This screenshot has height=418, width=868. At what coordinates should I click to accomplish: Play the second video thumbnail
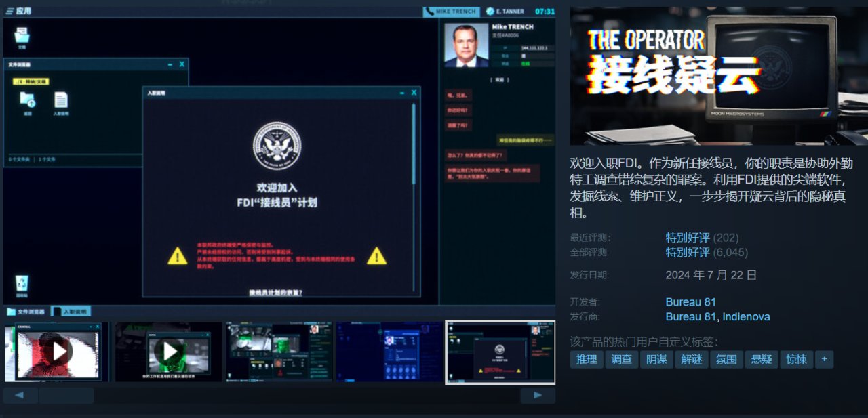point(169,351)
